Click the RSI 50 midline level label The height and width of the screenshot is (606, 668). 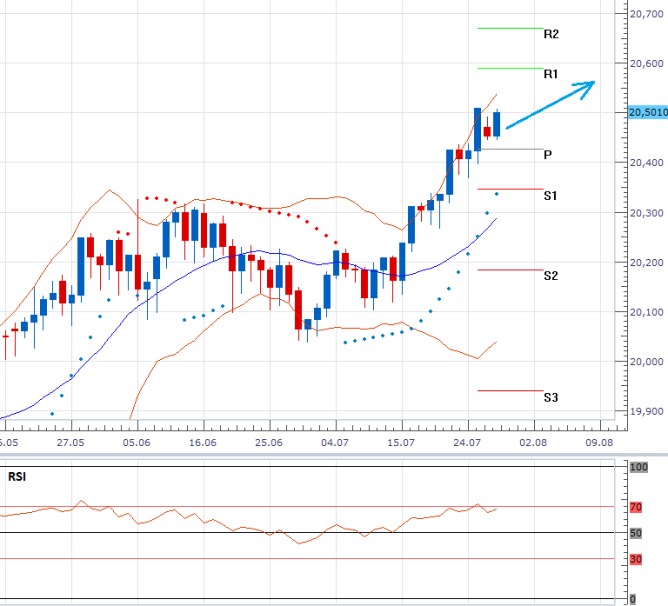point(636,533)
